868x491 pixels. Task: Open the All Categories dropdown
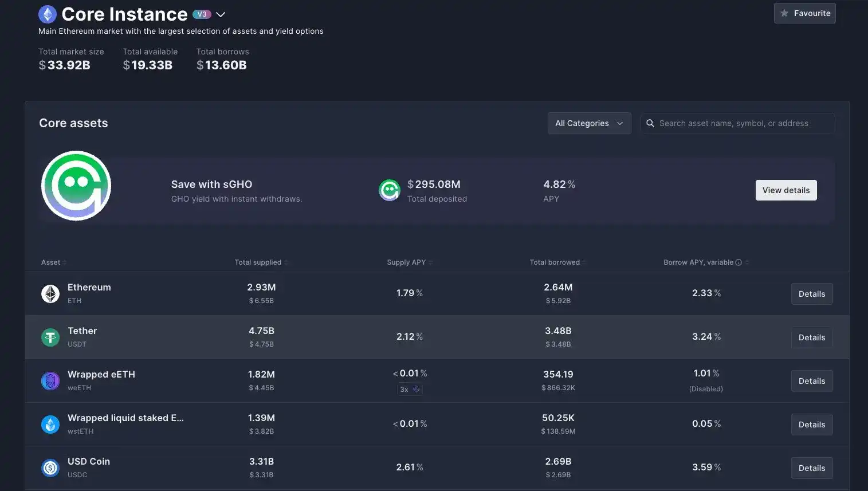[x=589, y=123]
